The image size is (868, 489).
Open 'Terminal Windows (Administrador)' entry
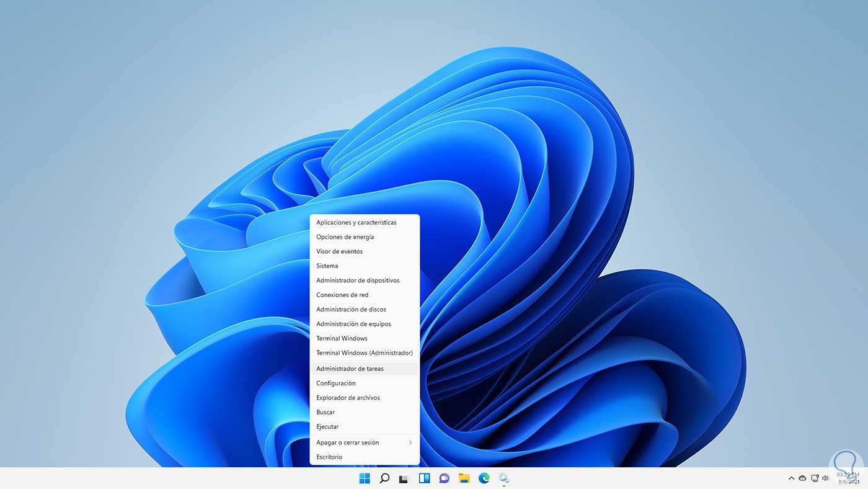[x=364, y=353]
